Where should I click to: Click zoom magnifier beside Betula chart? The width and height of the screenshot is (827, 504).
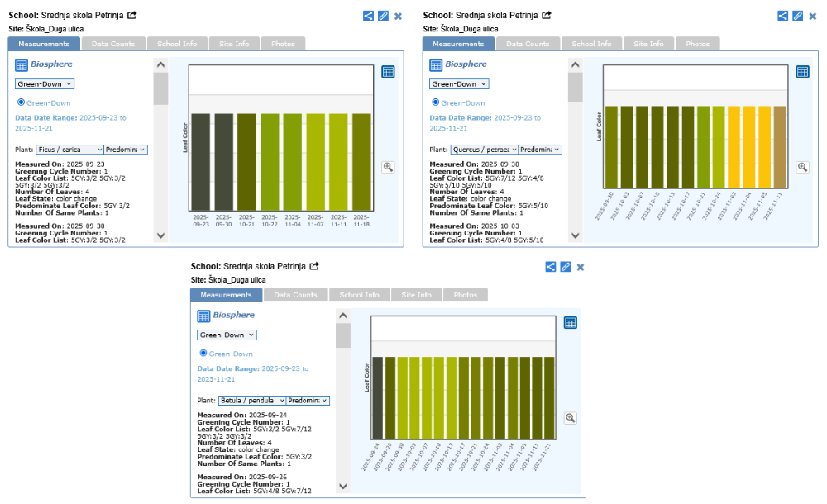coord(570,418)
